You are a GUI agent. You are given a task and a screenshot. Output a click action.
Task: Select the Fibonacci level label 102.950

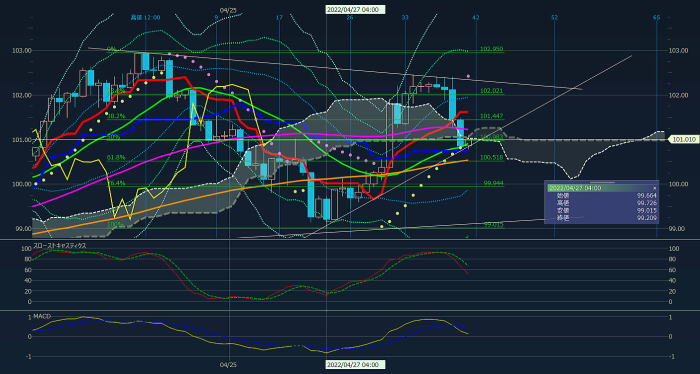point(492,48)
